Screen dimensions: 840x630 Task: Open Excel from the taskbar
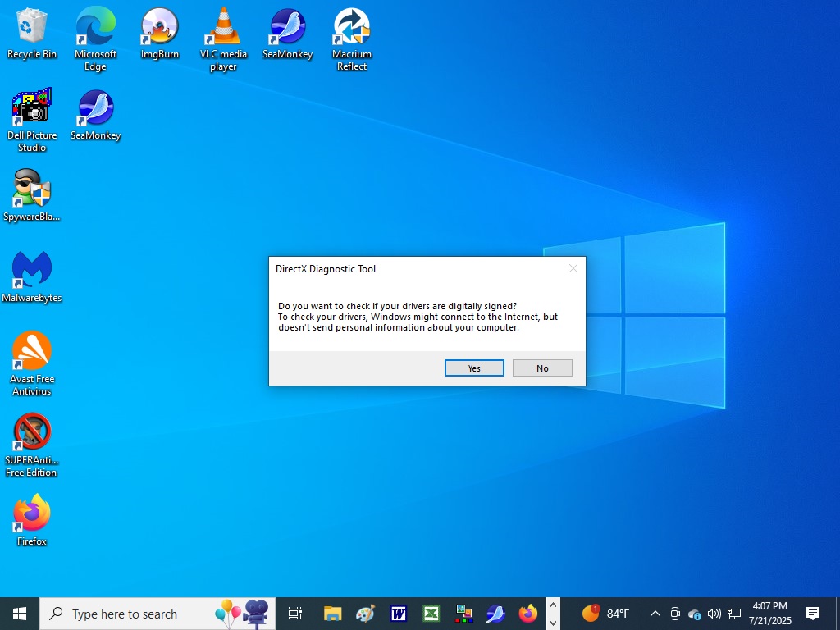pyautogui.click(x=431, y=614)
